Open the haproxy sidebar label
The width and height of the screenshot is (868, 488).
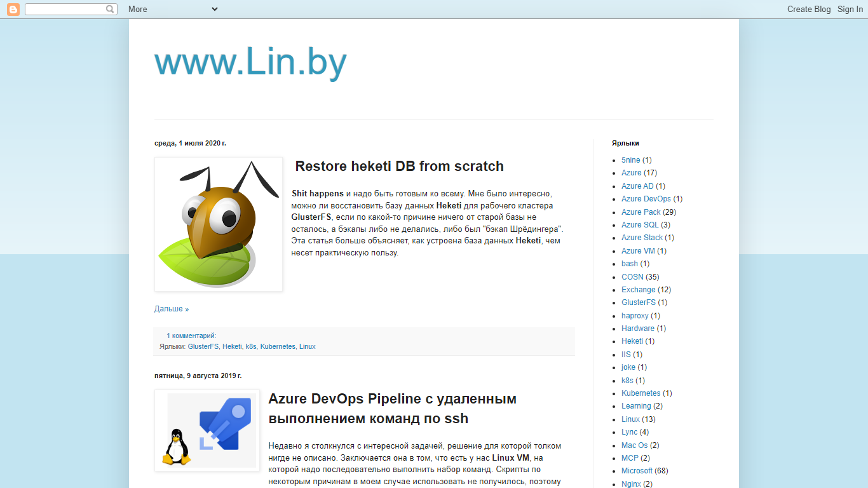635,316
